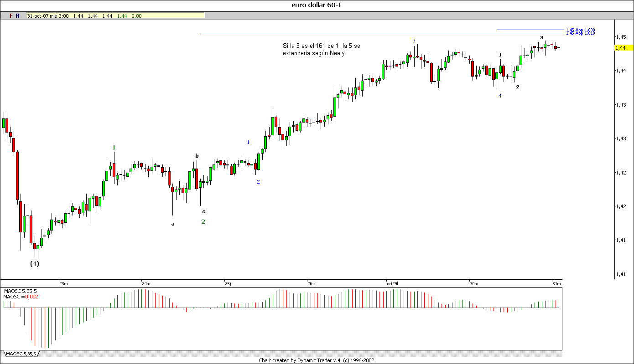The image size is (634, 364).
Task: Select the blue wave 3 label
Action: pos(414,41)
